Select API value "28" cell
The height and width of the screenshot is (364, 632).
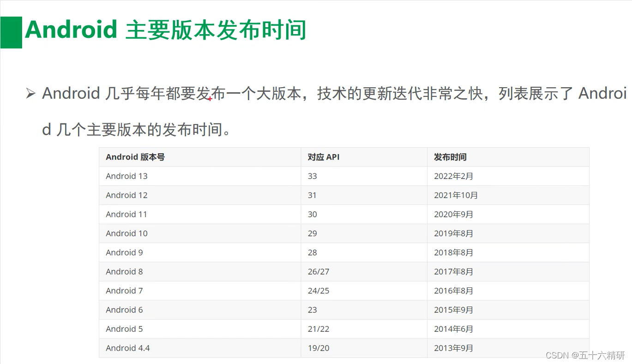[364, 252]
